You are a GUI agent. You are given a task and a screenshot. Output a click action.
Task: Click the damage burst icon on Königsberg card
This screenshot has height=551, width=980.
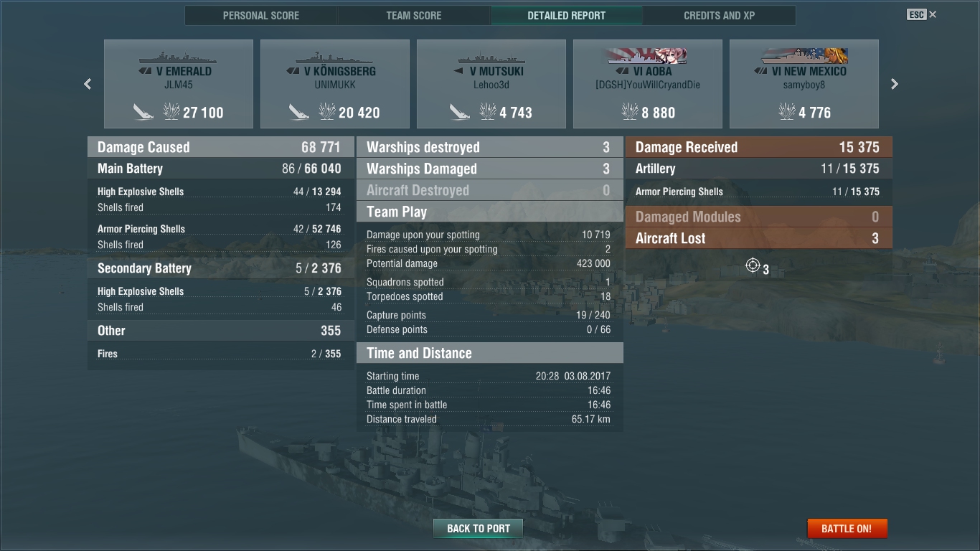(327, 112)
